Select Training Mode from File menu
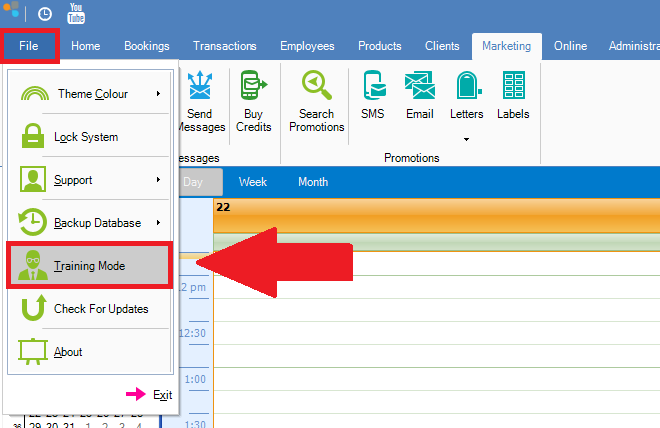660x428 pixels. (92, 266)
